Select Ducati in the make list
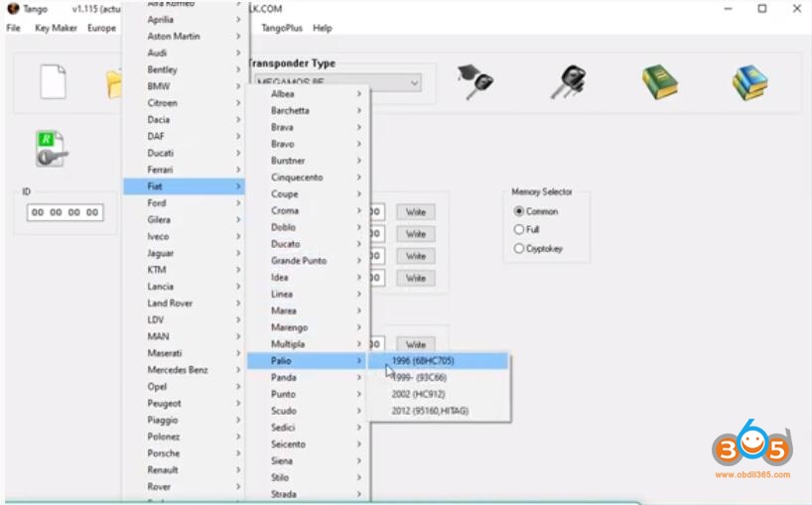This screenshot has width=812, height=505. pyautogui.click(x=184, y=153)
